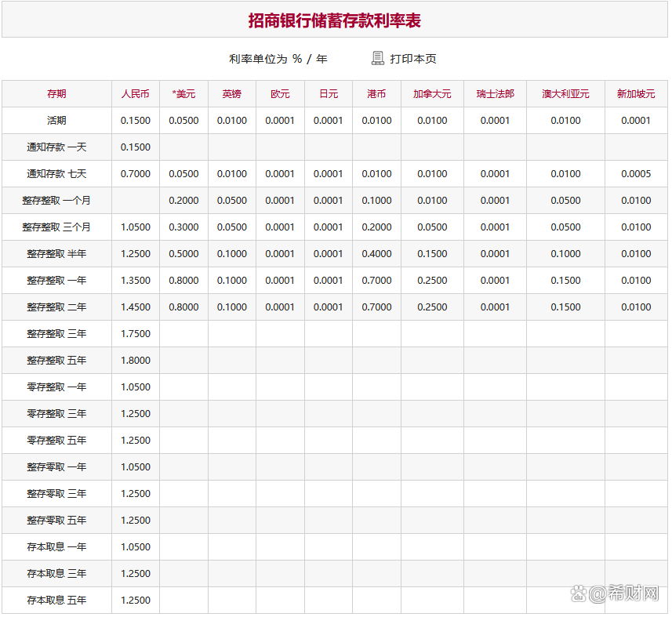Select the 整存整取 半年 row label
Screen dimensions: 672x617
(56, 254)
